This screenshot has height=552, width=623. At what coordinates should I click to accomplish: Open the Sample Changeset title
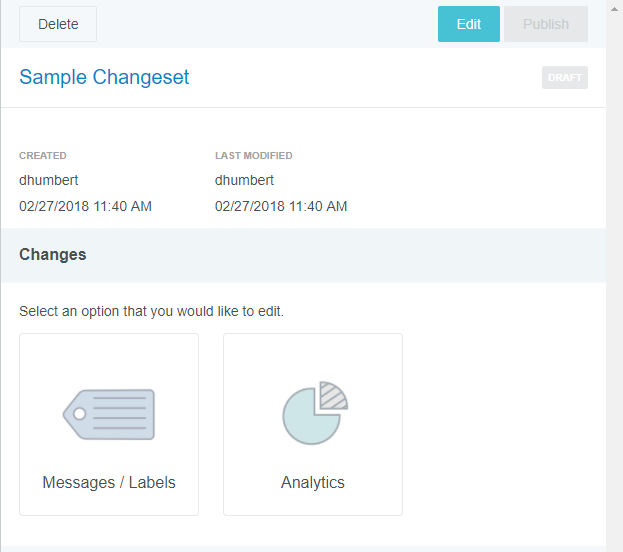[x=104, y=77]
